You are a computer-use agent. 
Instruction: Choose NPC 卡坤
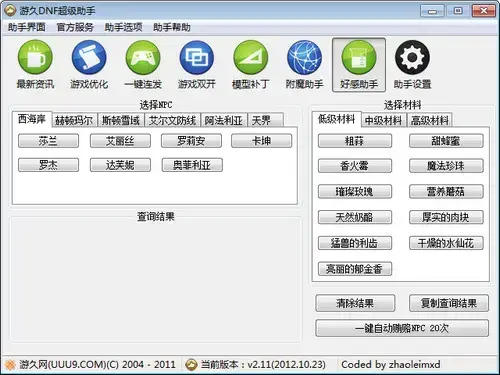[x=262, y=141]
